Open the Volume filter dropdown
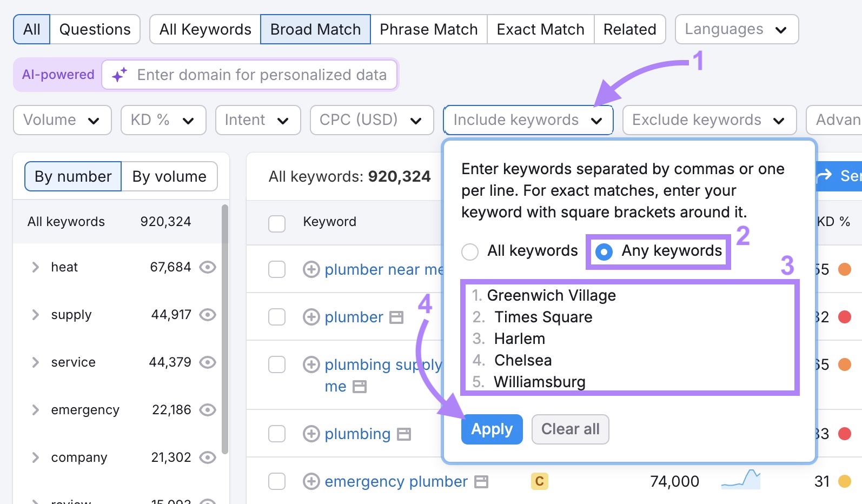 click(x=62, y=120)
